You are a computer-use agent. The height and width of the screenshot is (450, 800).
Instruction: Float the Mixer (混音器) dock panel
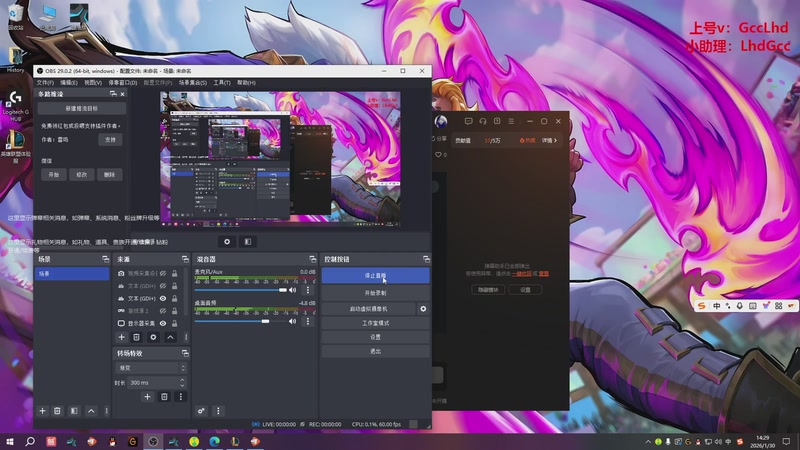coord(313,259)
